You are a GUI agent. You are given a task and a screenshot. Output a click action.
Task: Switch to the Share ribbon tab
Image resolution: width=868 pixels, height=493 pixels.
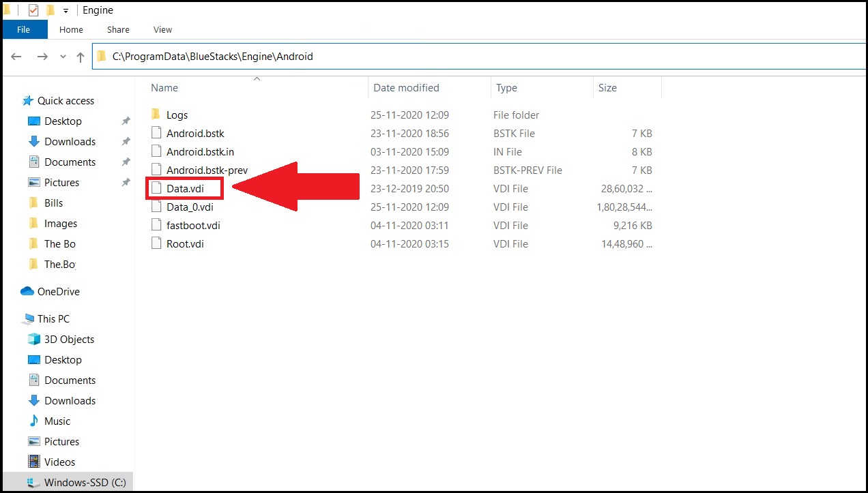tap(118, 29)
